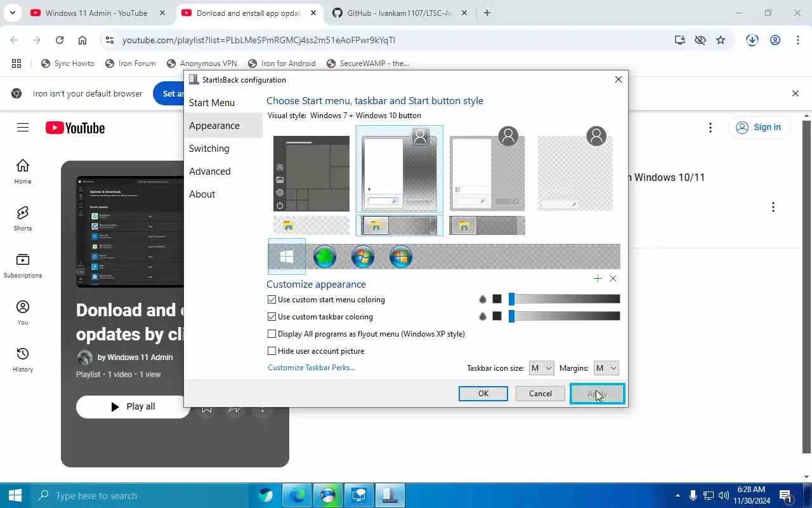
Task: Open browser downloads icon
Action: click(752, 40)
